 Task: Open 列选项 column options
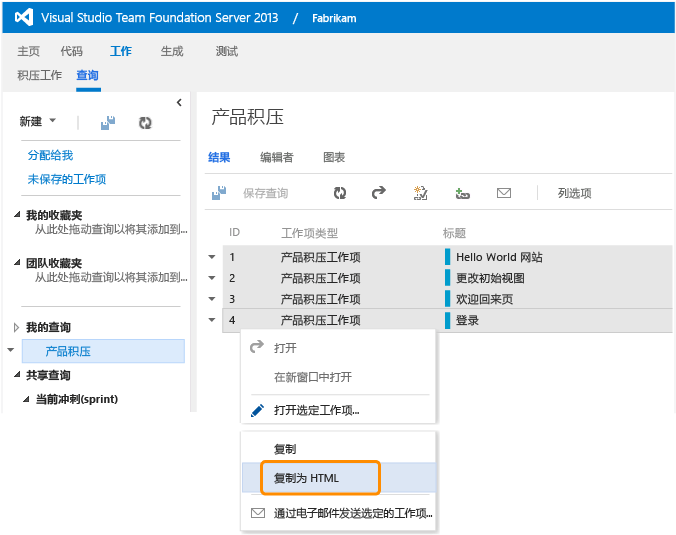[575, 193]
